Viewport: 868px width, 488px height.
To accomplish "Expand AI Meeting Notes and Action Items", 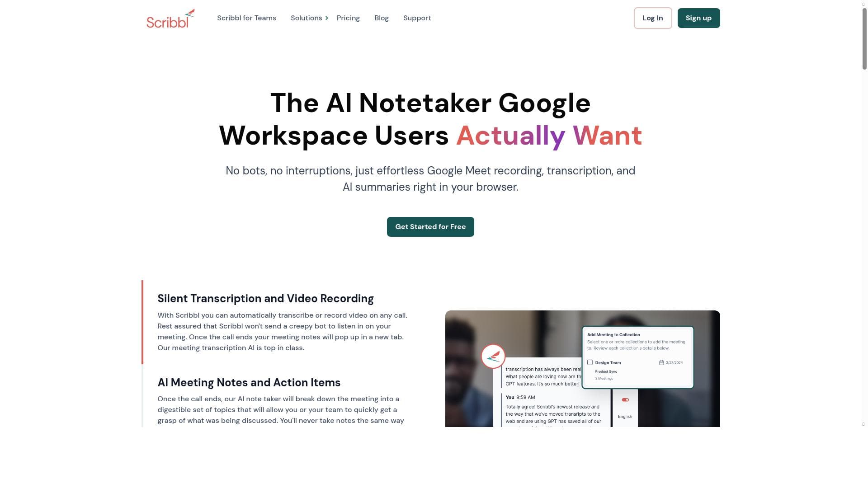I will point(249,383).
